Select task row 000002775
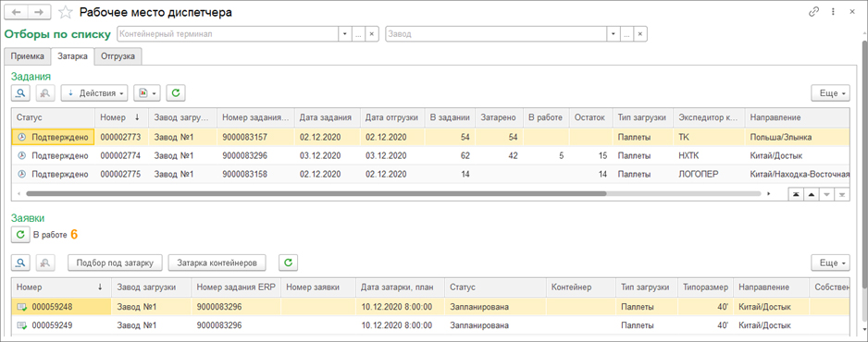Screen dimensions: 868x342 pos(430,174)
